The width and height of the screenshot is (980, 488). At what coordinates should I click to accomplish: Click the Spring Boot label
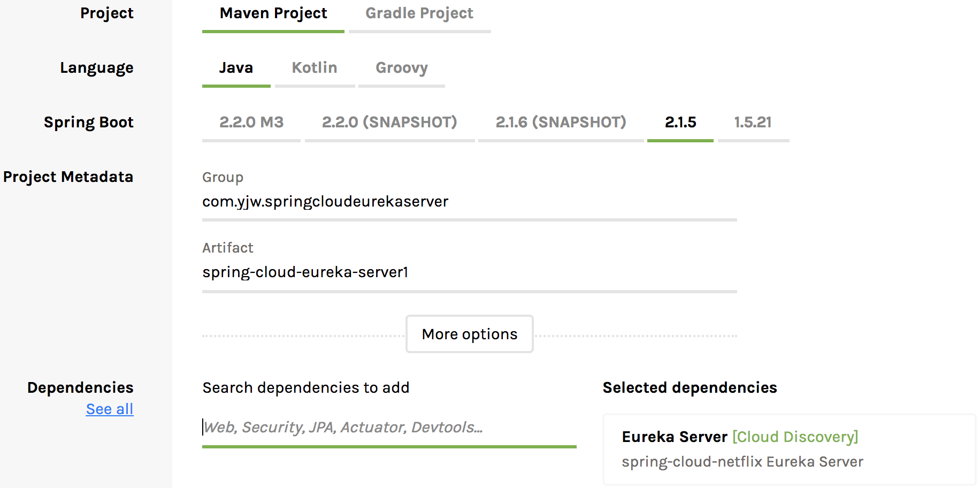[89, 123]
